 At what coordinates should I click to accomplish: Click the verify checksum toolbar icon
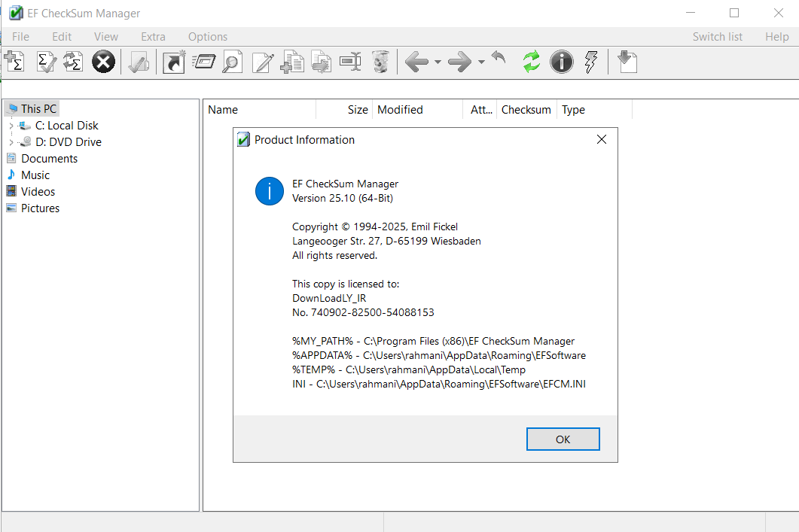click(47, 62)
